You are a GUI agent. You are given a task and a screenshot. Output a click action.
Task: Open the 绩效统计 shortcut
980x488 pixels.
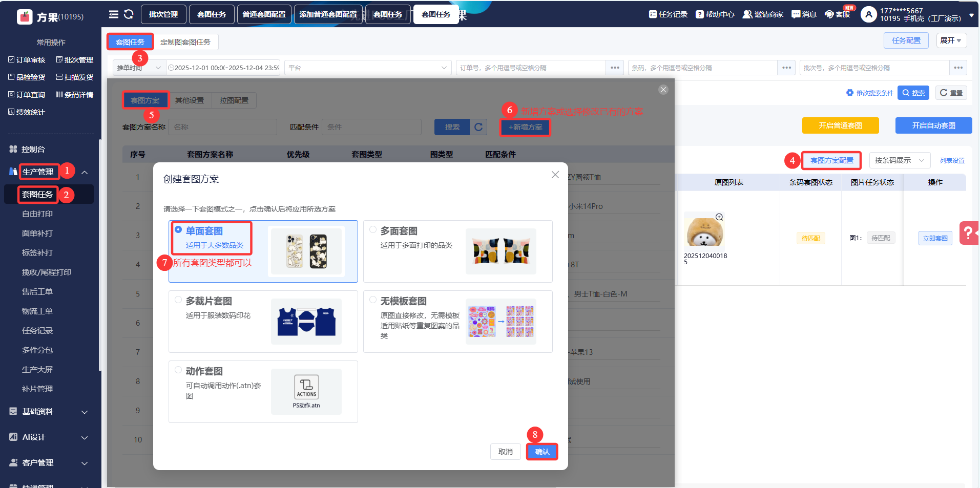point(27,112)
